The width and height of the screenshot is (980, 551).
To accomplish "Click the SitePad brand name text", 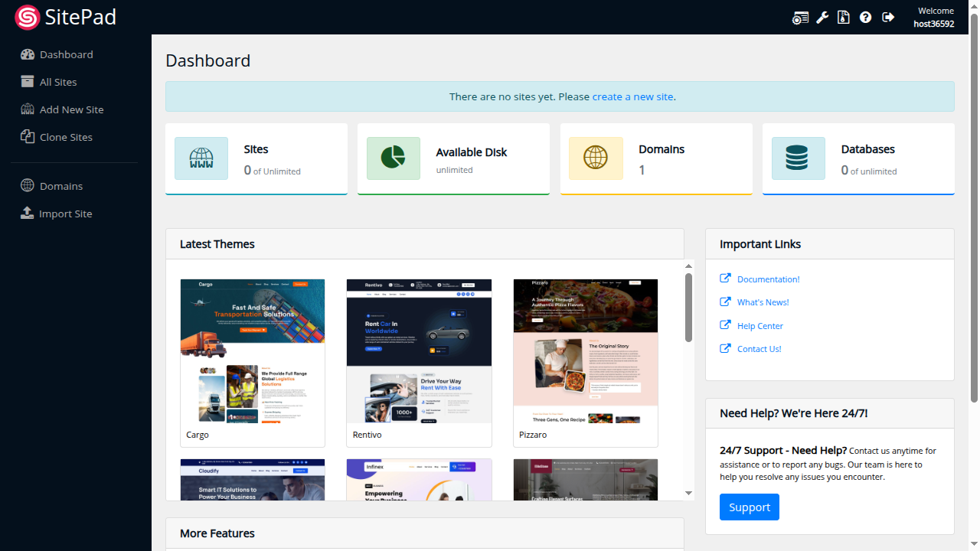I will [x=80, y=17].
